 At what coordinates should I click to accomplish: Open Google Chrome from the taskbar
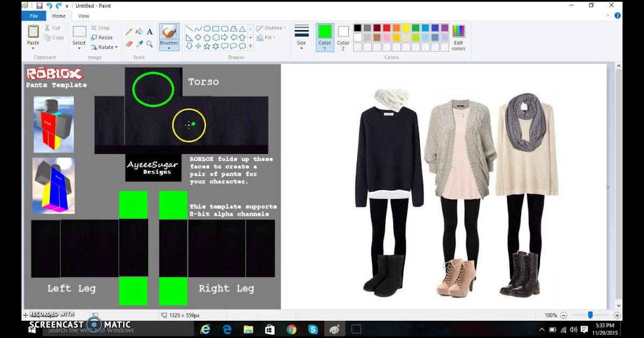coord(291,329)
